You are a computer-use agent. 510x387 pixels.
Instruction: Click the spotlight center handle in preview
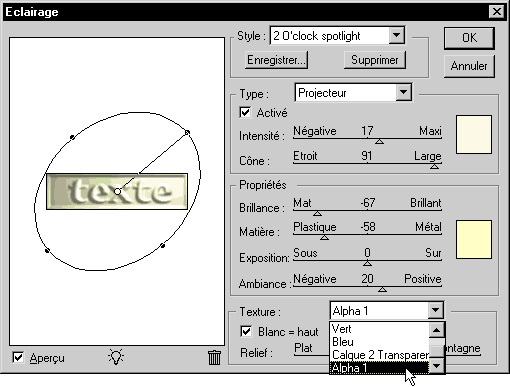(117, 191)
